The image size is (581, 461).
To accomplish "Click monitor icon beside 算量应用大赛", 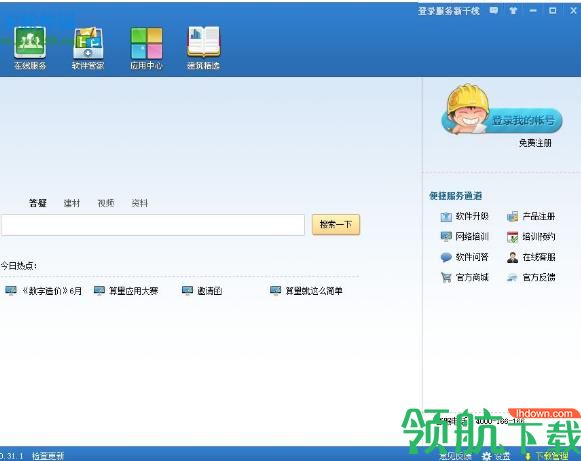I will [99, 291].
